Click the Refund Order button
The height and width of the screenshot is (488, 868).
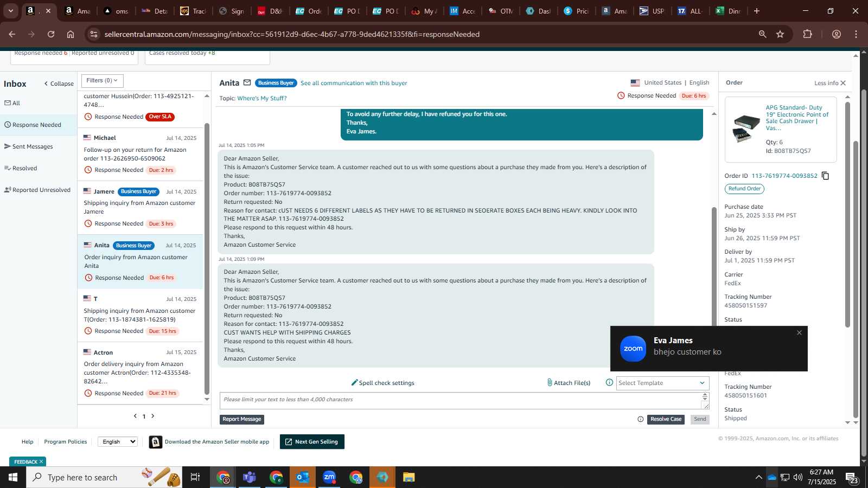744,189
